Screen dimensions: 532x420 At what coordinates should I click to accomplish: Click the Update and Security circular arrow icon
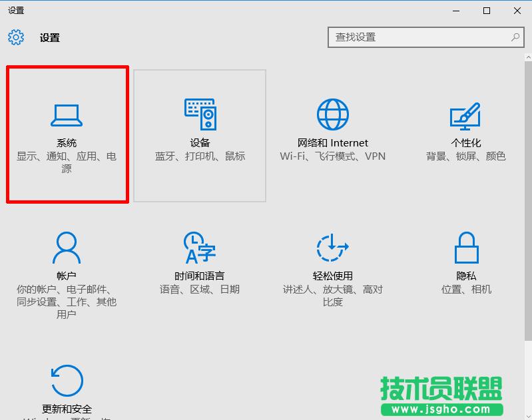tap(67, 381)
